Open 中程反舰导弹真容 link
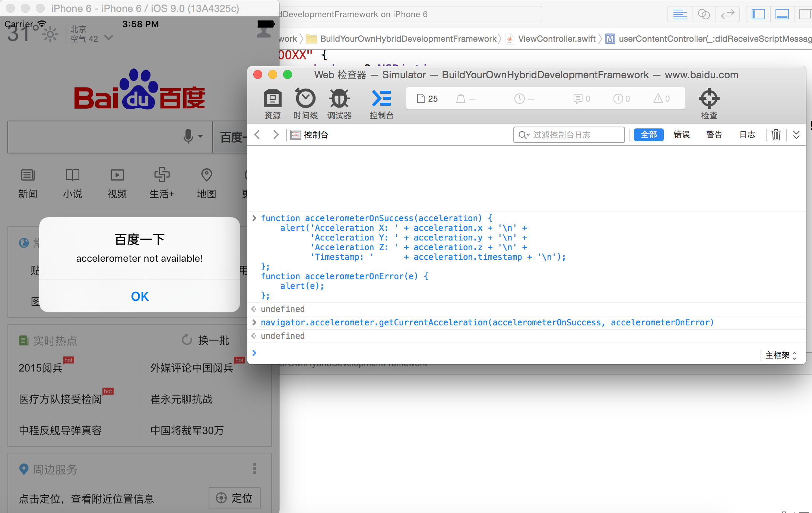The height and width of the screenshot is (513, 812). [60, 430]
